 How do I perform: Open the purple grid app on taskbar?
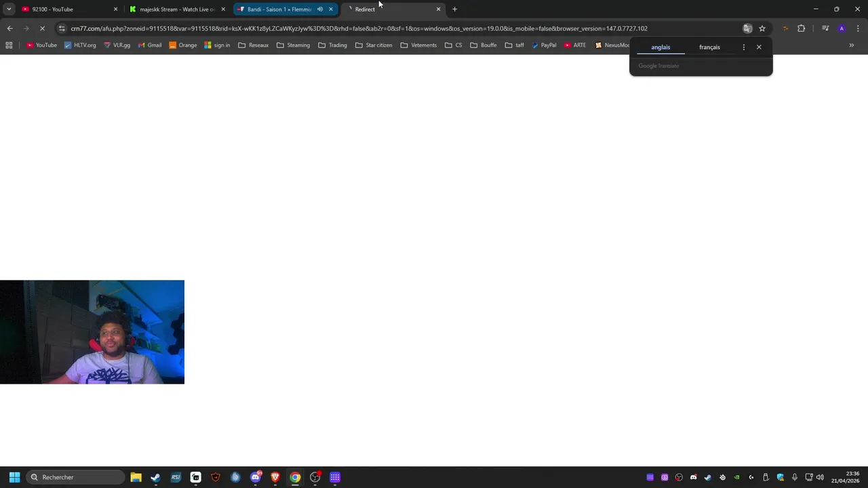pyautogui.click(x=335, y=477)
